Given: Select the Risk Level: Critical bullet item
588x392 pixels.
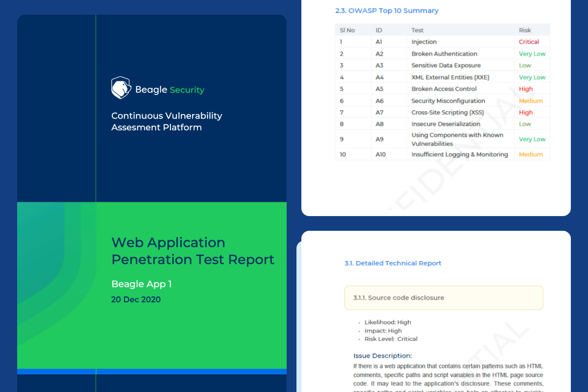Looking at the screenshot, I should click(x=391, y=339).
